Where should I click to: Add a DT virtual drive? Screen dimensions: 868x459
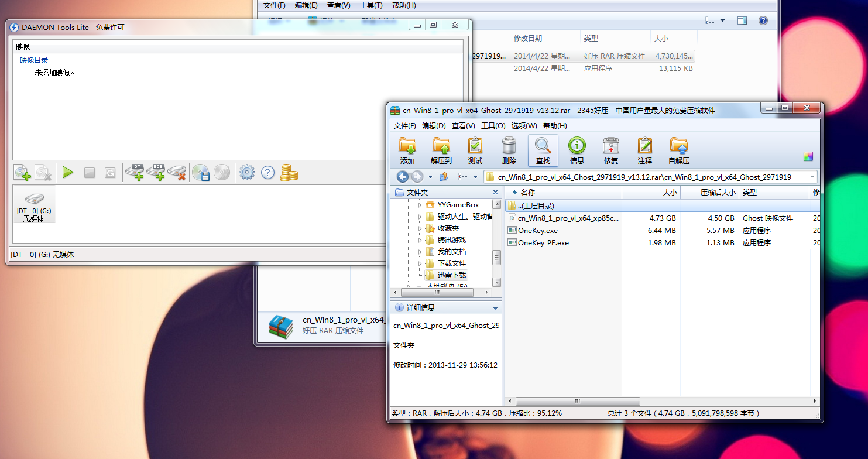click(135, 172)
